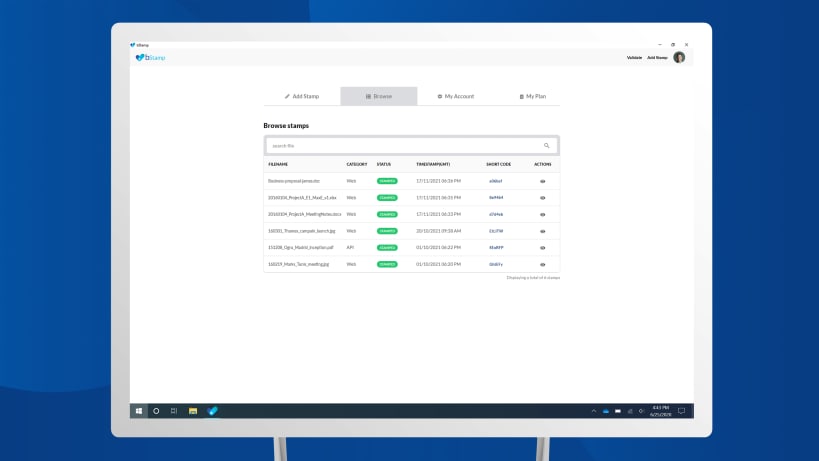819x461 pixels.
Task: Show hidden system tray icons
Action: (x=594, y=411)
